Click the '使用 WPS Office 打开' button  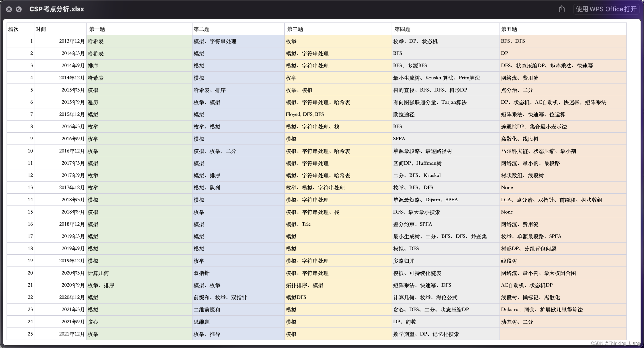pyautogui.click(x=606, y=9)
